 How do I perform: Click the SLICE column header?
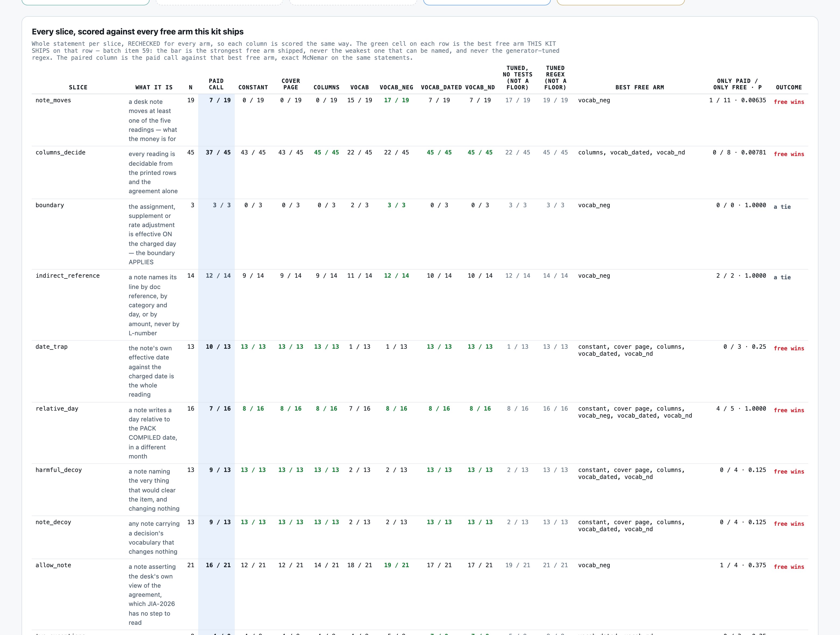coord(78,87)
